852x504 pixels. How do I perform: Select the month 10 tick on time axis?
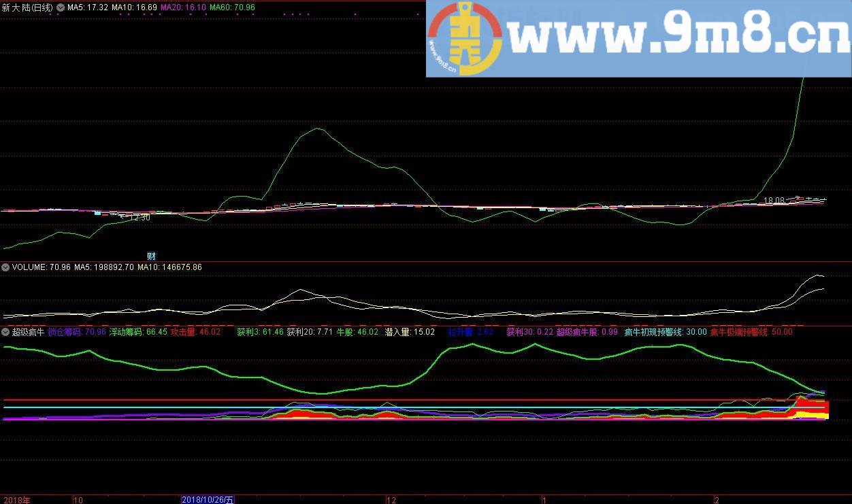coord(78,500)
